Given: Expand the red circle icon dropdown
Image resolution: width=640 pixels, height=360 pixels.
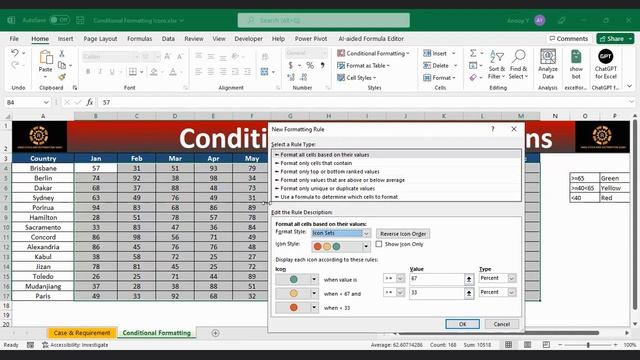Looking at the screenshot, I should pyautogui.click(x=314, y=307).
